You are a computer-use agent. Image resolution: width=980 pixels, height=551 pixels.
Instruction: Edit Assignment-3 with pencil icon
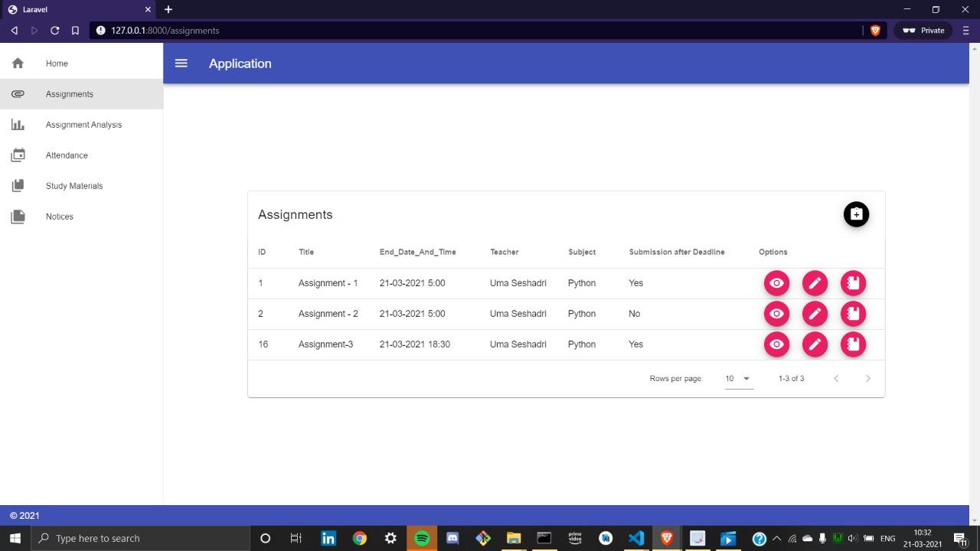click(815, 344)
